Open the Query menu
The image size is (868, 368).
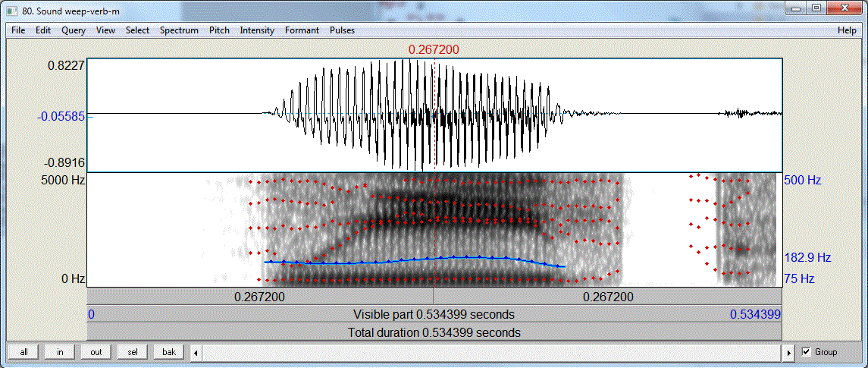[x=74, y=30]
